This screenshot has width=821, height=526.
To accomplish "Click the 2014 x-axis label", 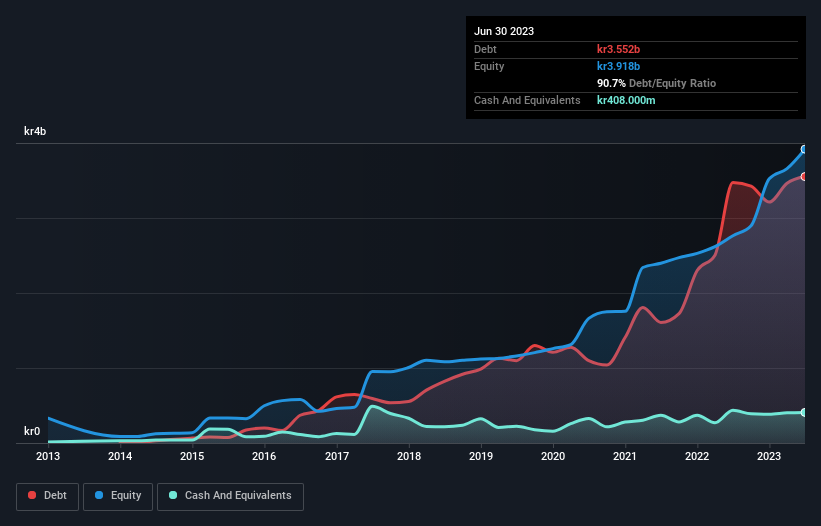I will pos(120,456).
